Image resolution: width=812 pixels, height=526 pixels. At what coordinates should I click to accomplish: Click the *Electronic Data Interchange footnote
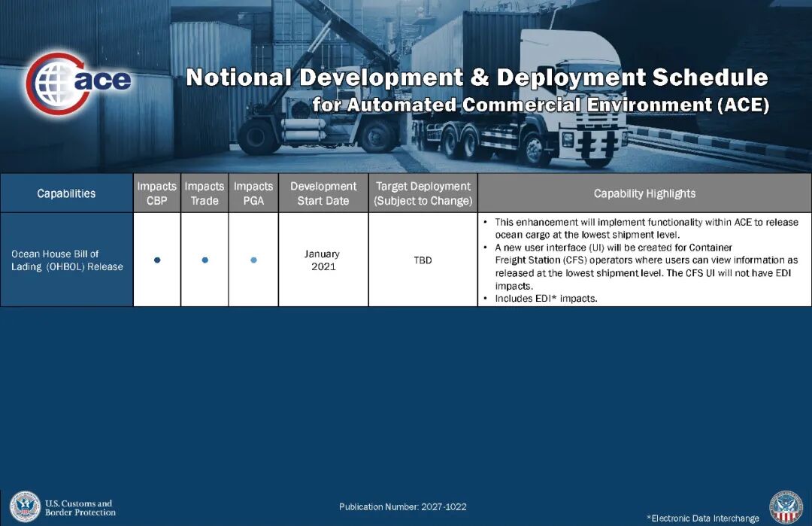click(x=703, y=518)
